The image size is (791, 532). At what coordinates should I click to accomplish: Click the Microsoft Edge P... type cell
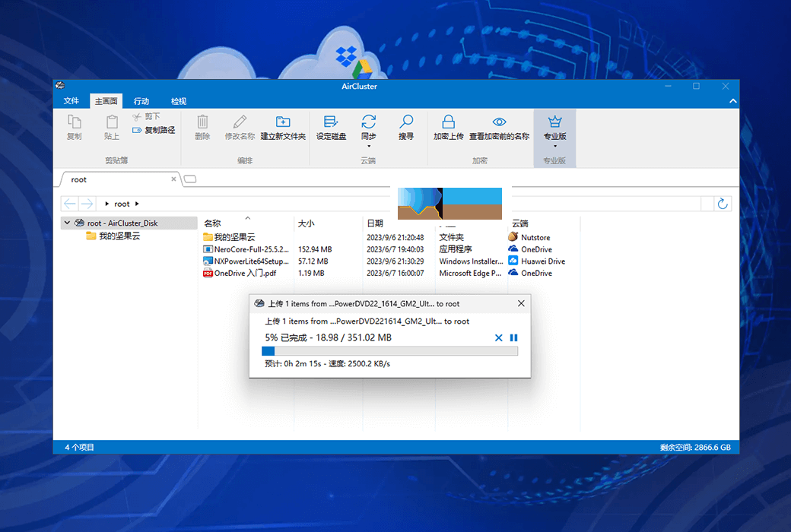point(470,274)
